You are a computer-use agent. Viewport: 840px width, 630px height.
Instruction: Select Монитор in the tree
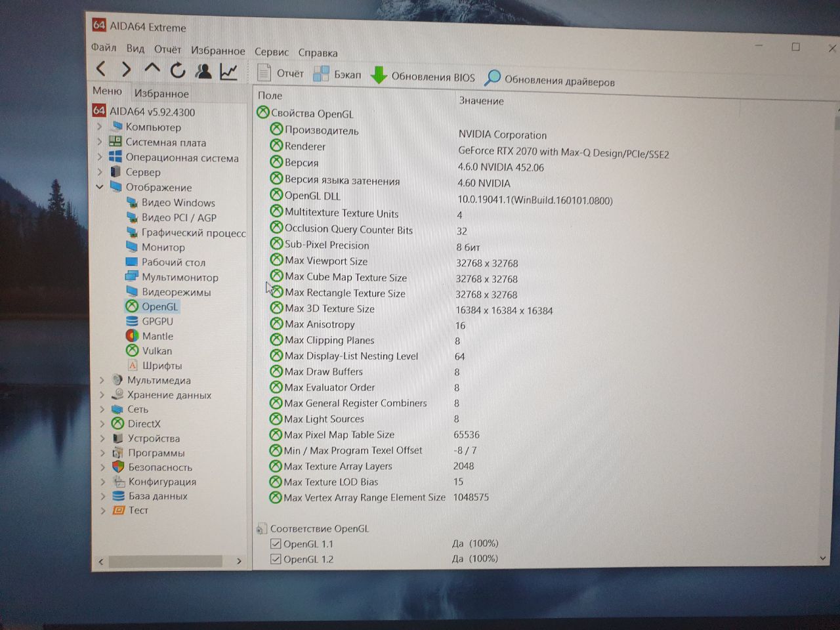point(156,247)
